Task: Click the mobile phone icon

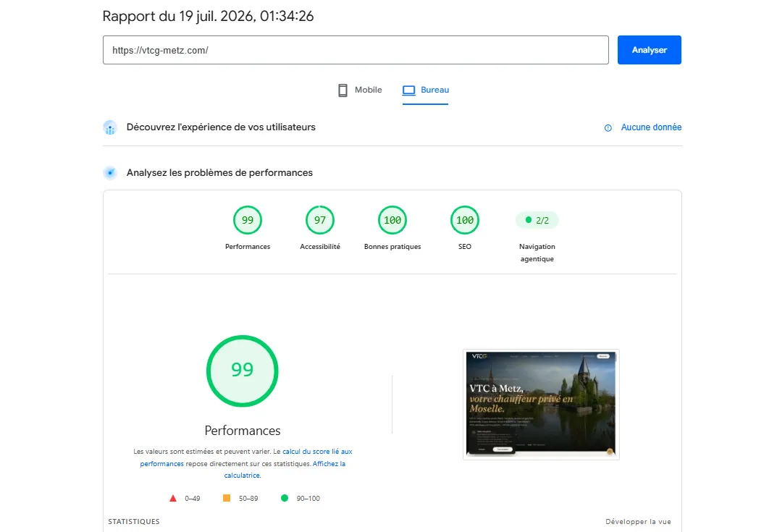Action: (343, 90)
